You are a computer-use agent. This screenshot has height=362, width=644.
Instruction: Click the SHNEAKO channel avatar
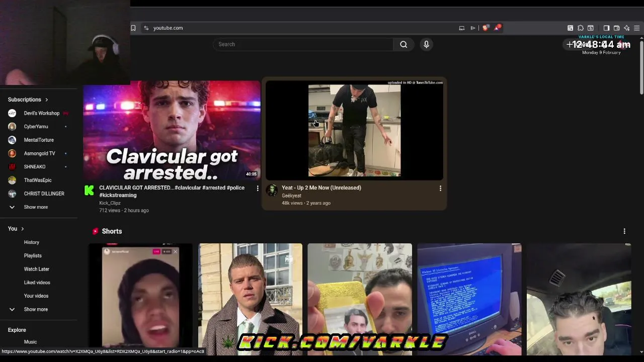[x=12, y=167]
